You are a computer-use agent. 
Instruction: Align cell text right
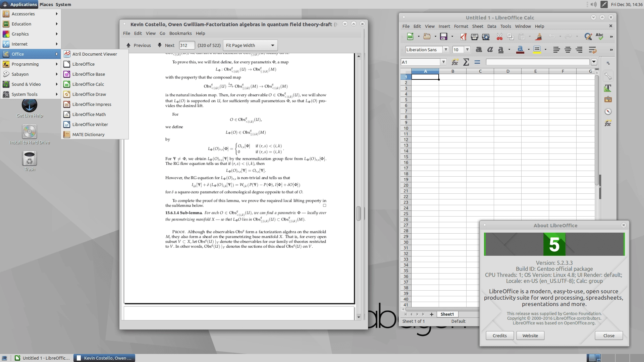[579, 50]
